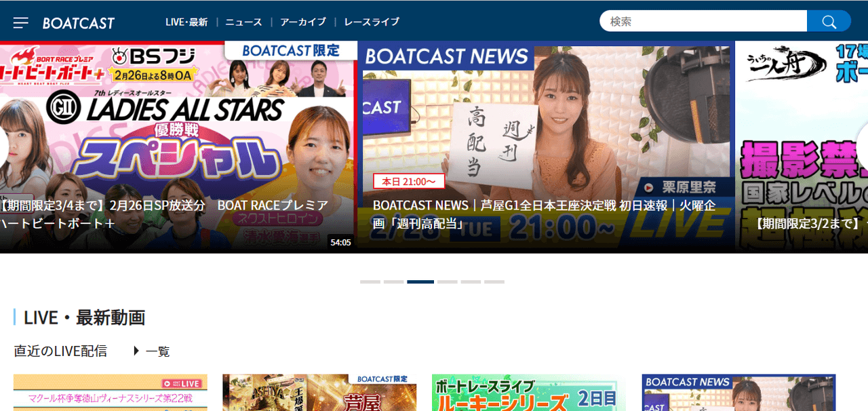Screen dimensions: 868x411
Task: Open the LIVE・最新 nav item
Action: pos(186,22)
